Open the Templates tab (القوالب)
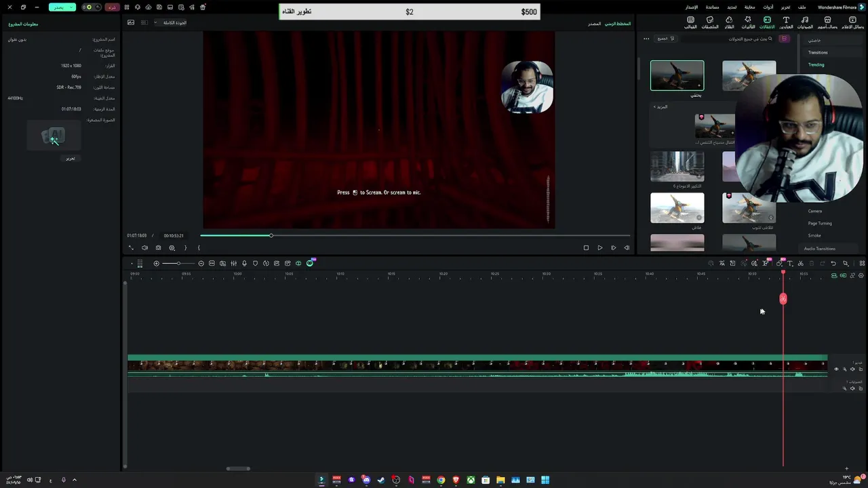 click(x=690, y=22)
